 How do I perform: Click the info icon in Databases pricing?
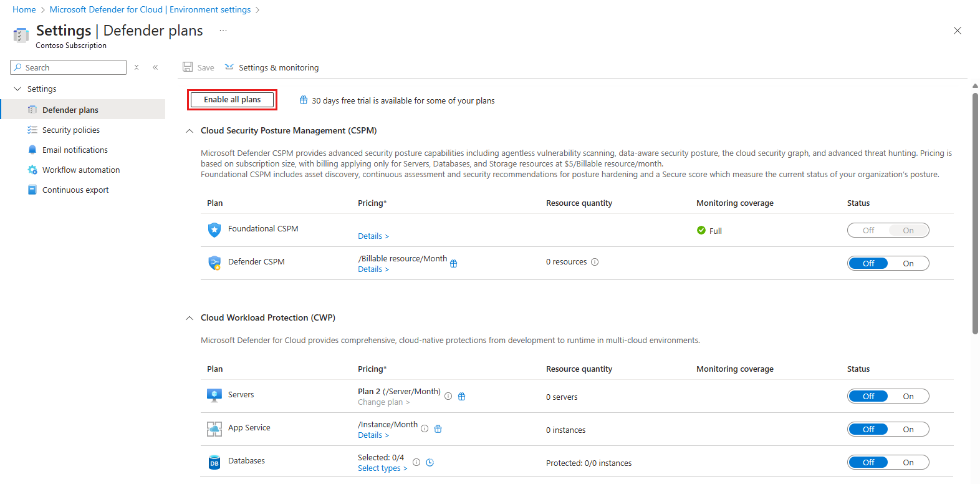[416, 462]
